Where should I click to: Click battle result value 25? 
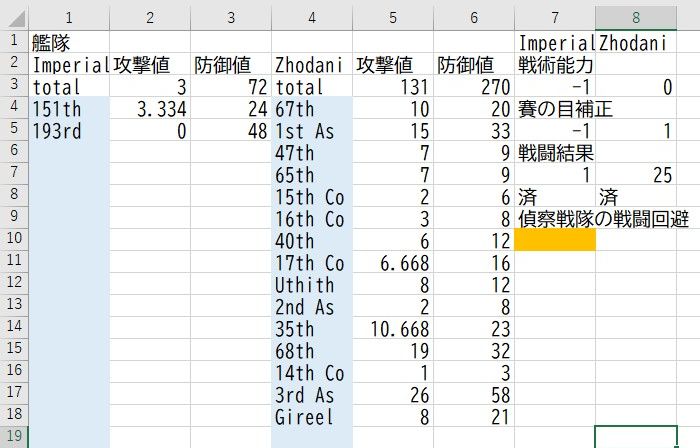[636, 174]
